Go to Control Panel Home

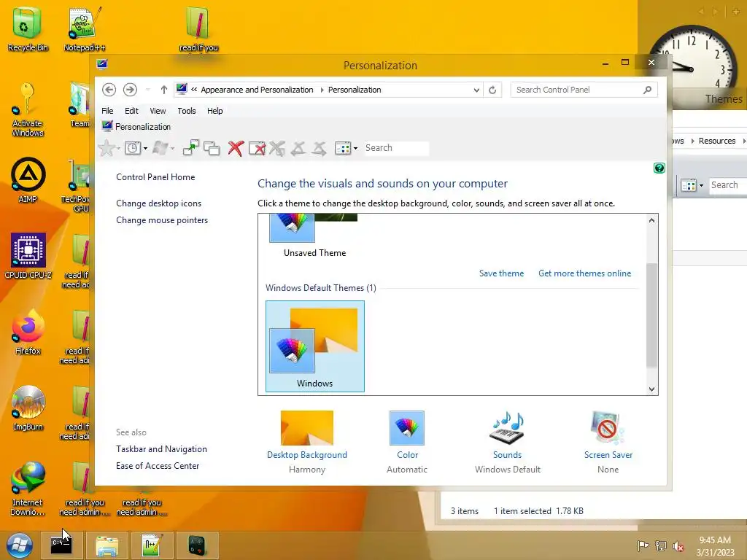point(155,177)
